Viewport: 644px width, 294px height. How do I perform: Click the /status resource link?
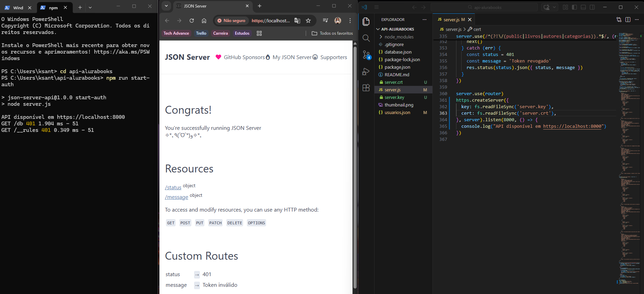pos(173,188)
